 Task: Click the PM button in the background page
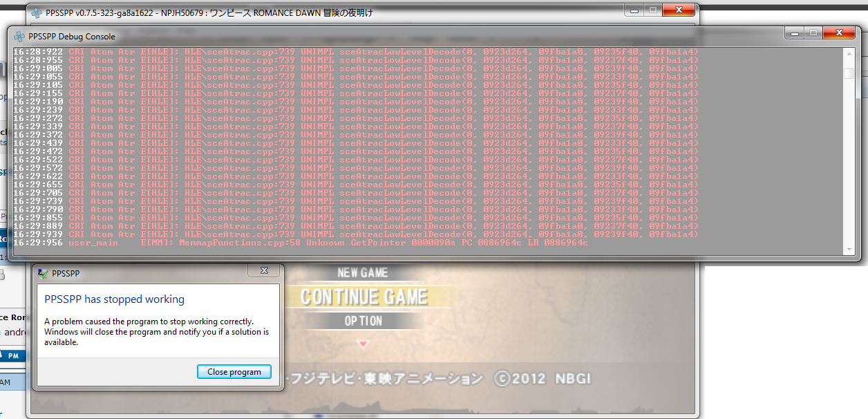[x=13, y=355]
